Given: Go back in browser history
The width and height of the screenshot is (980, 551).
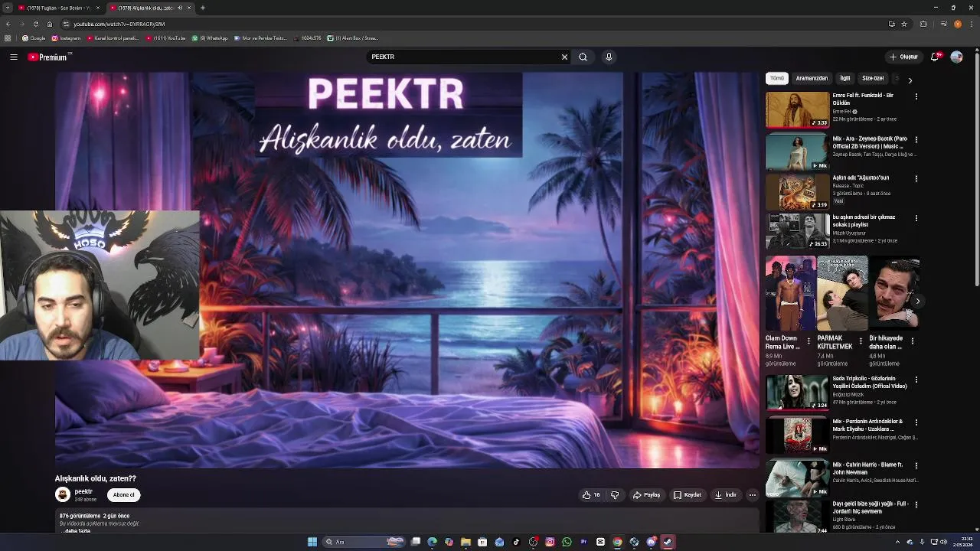Looking at the screenshot, I should tap(8, 24).
